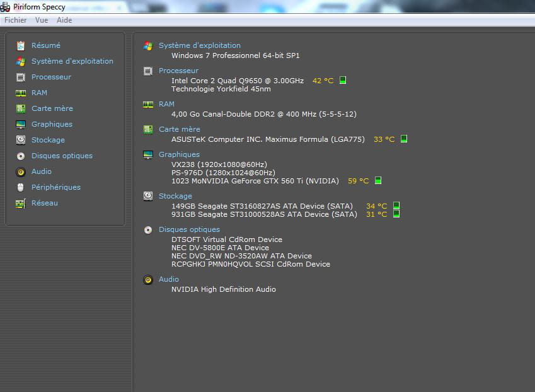Open the Aide menu

(64, 20)
